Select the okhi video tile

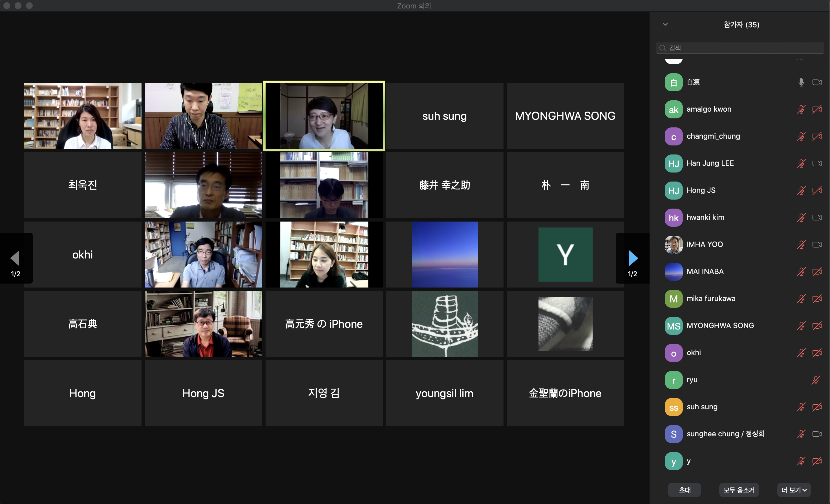pos(83,254)
